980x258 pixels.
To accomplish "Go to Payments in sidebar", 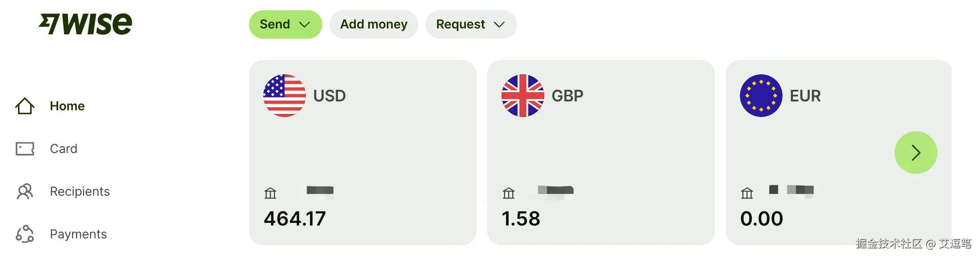I will click(x=78, y=234).
